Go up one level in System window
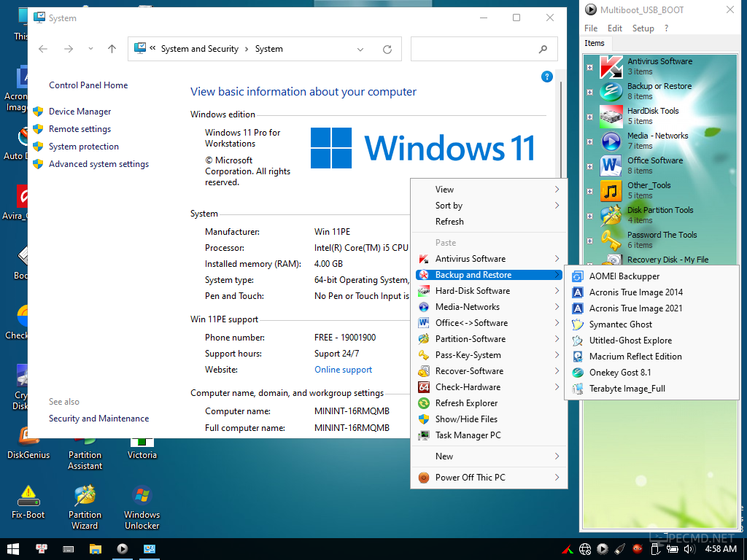 112,49
